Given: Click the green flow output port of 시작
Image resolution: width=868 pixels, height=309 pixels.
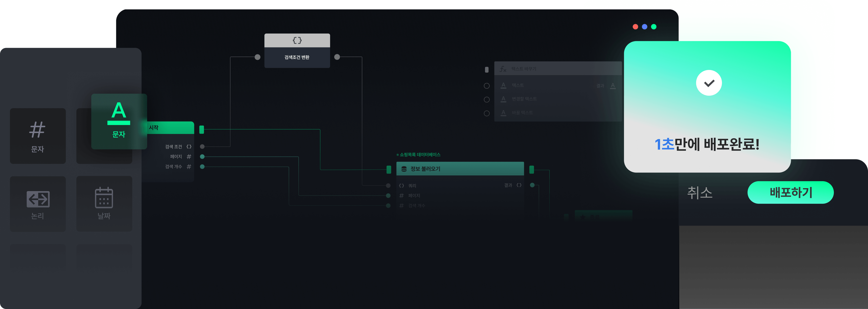Looking at the screenshot, I should pyautogui.click(x=201, y=130).
